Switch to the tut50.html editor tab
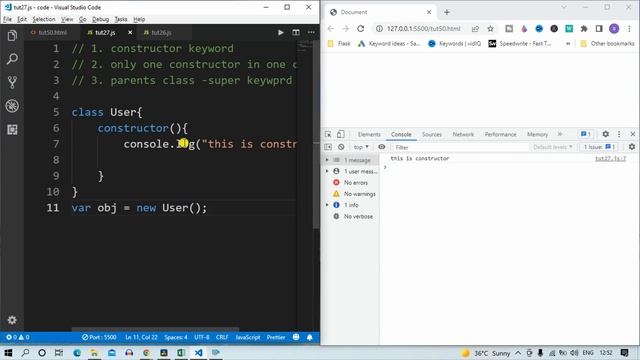 click(x=52, y=33)
